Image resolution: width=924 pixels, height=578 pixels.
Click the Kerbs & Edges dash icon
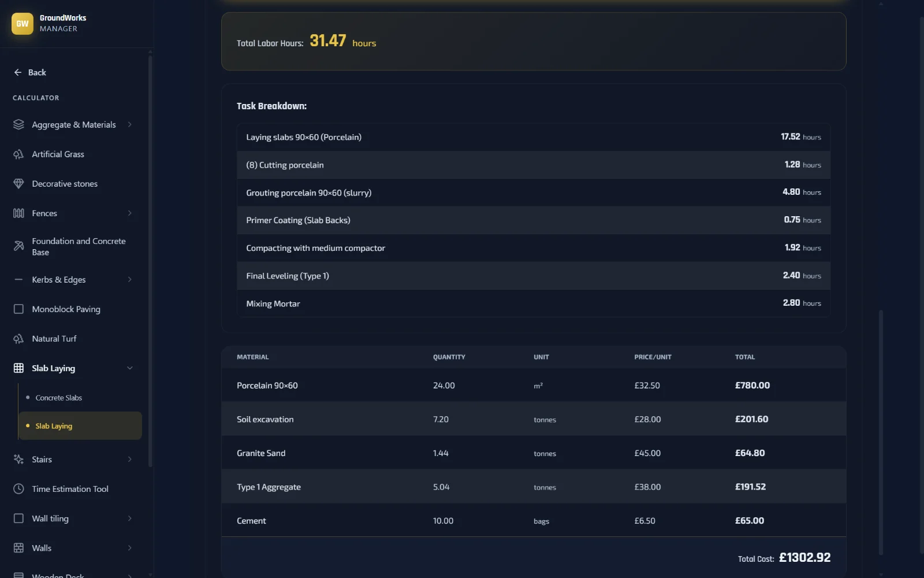[x=18, y=280]
